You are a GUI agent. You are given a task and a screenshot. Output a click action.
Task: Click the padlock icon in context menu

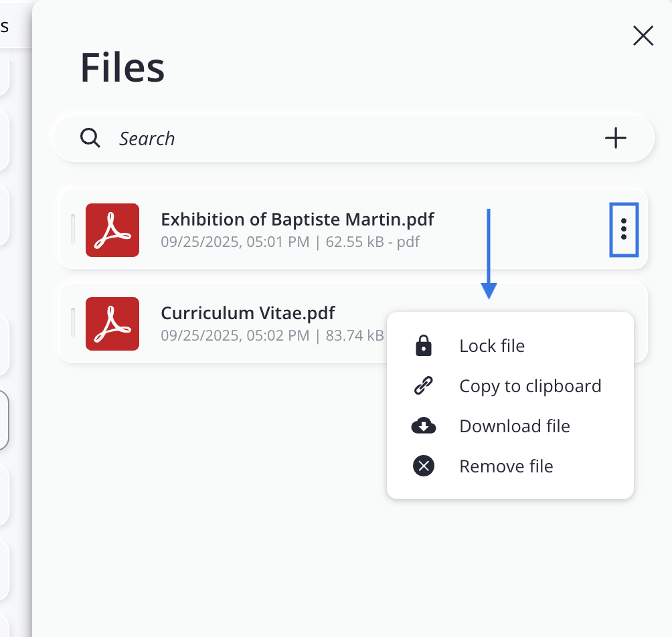[423, 346]
